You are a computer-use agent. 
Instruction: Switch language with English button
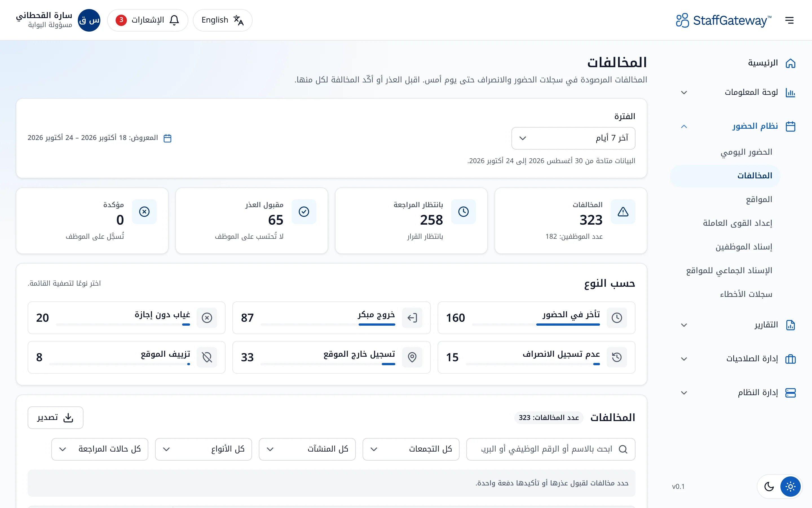tap(222, 20)
